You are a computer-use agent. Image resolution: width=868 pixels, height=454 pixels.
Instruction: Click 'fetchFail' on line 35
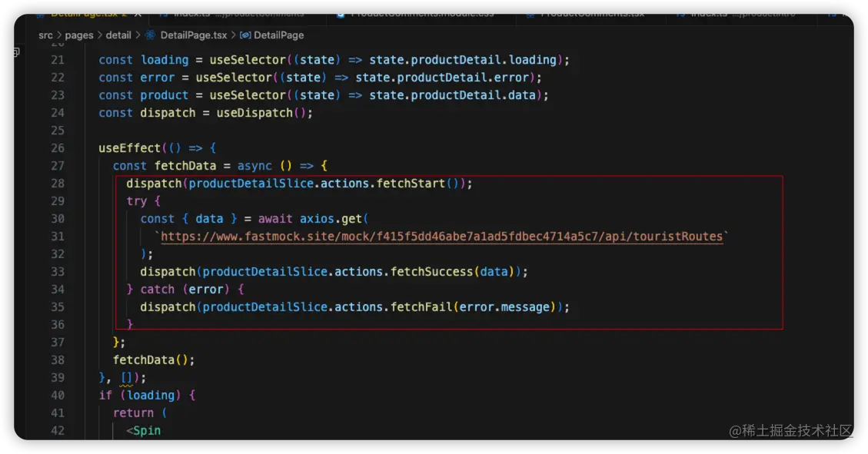coord(421,307)
